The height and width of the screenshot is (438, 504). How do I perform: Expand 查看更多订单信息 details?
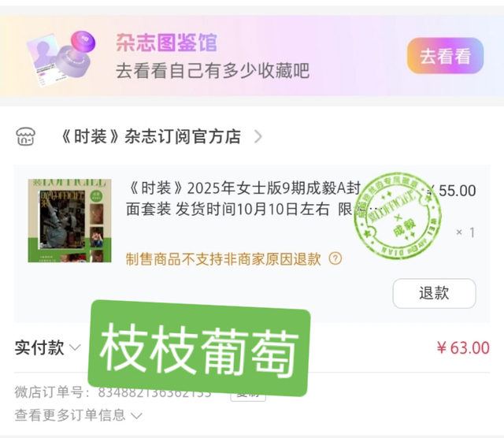coord(78,415)
